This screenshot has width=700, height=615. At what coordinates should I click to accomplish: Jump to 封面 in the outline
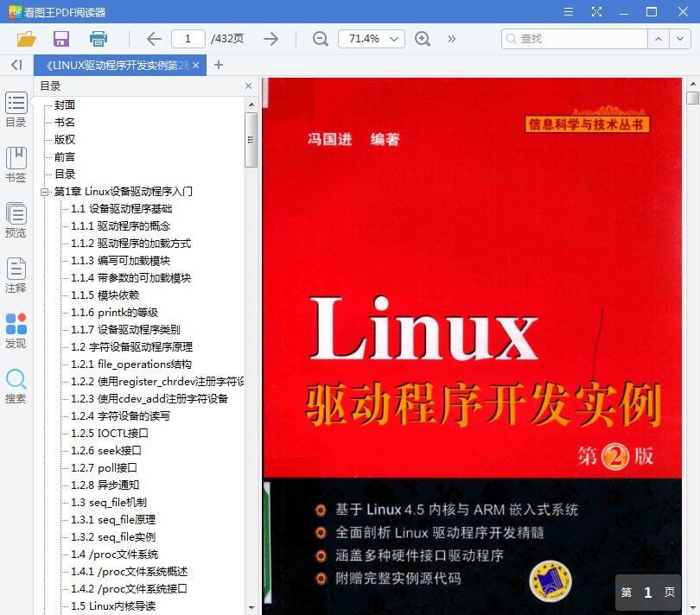[65, 105]
